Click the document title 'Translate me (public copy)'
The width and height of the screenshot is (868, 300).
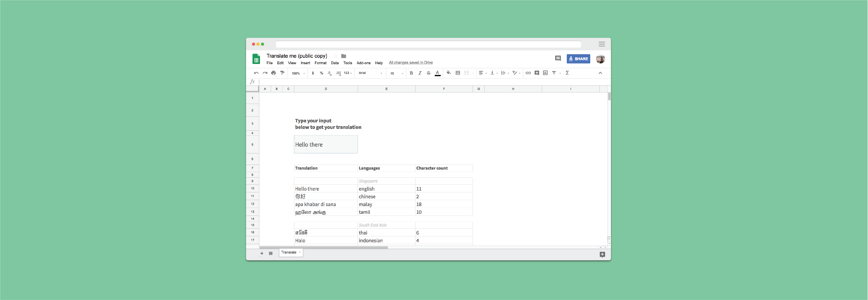[297, 56]
